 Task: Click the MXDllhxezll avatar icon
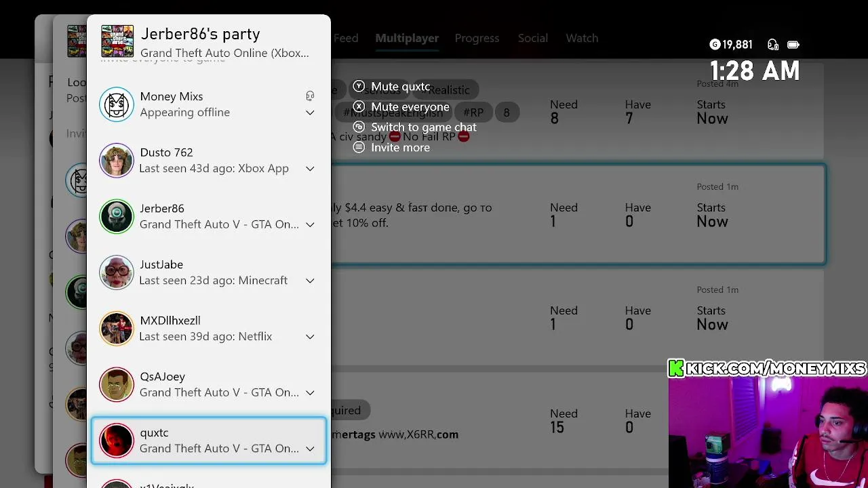117,329
